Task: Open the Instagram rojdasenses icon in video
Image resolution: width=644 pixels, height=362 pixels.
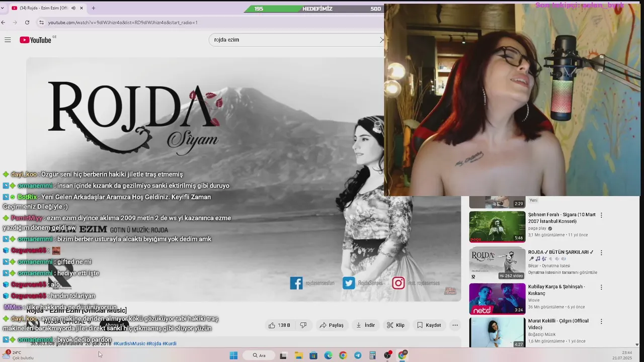Action: click(398, 283)
